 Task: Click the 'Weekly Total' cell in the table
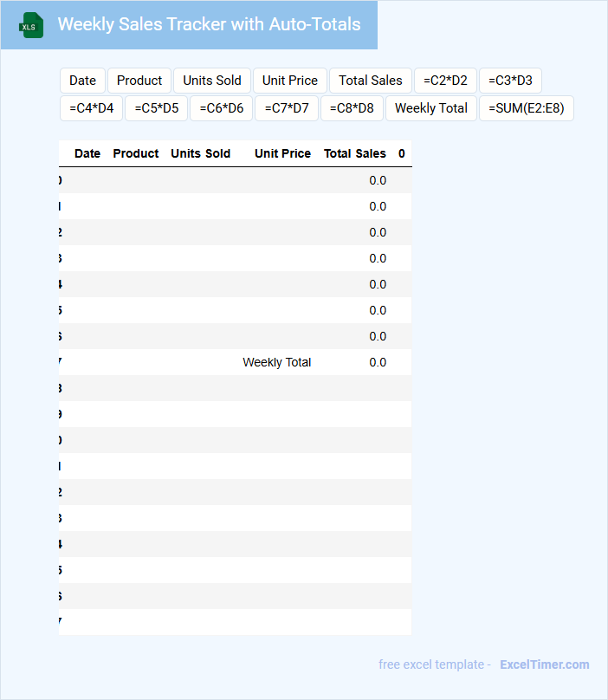tap(277, 362)
